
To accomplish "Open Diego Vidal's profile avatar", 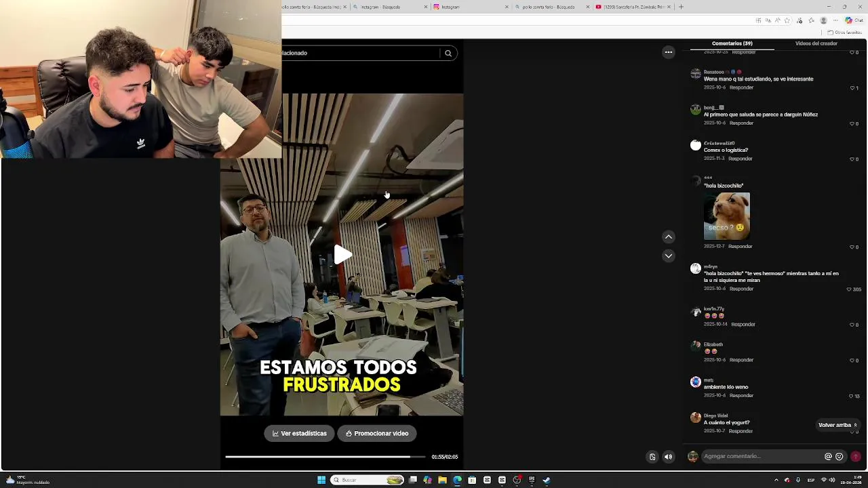I will [695, 418].
